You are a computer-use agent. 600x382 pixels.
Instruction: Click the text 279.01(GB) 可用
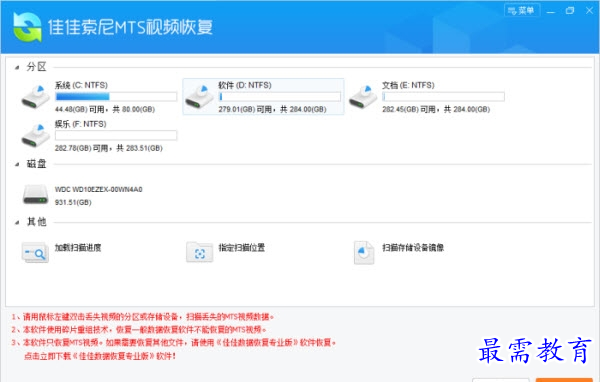coord(245,109)
